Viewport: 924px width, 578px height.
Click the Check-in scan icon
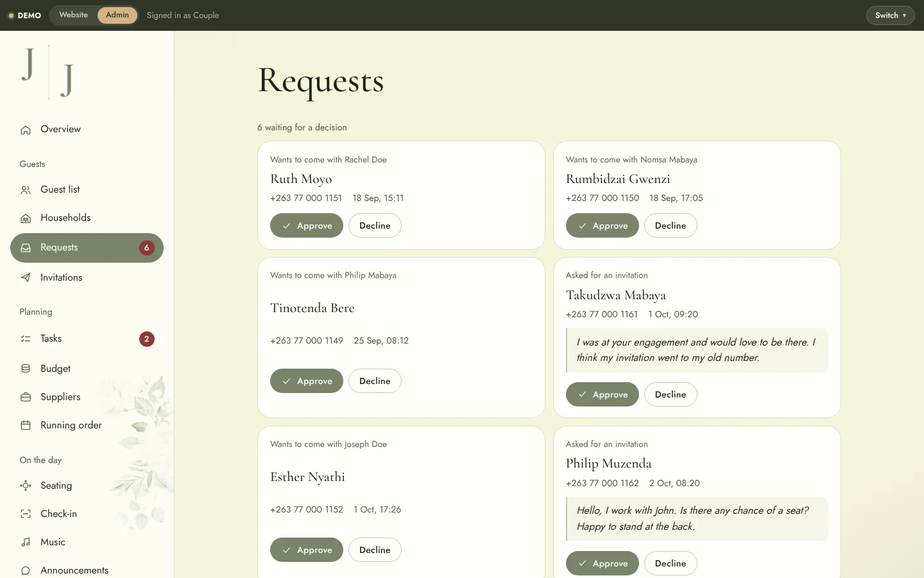26,514
